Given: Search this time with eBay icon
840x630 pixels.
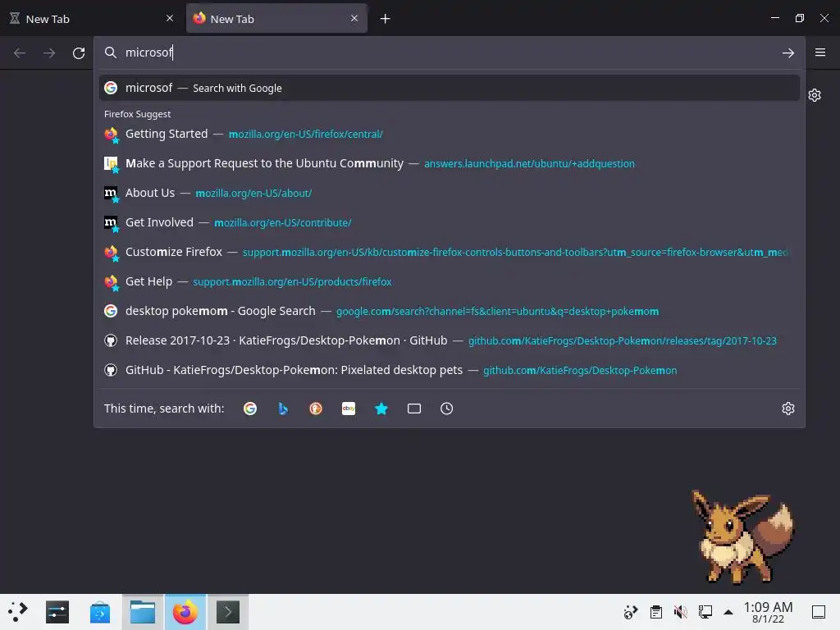Looking at the screenshot, I should pos(349,409).
